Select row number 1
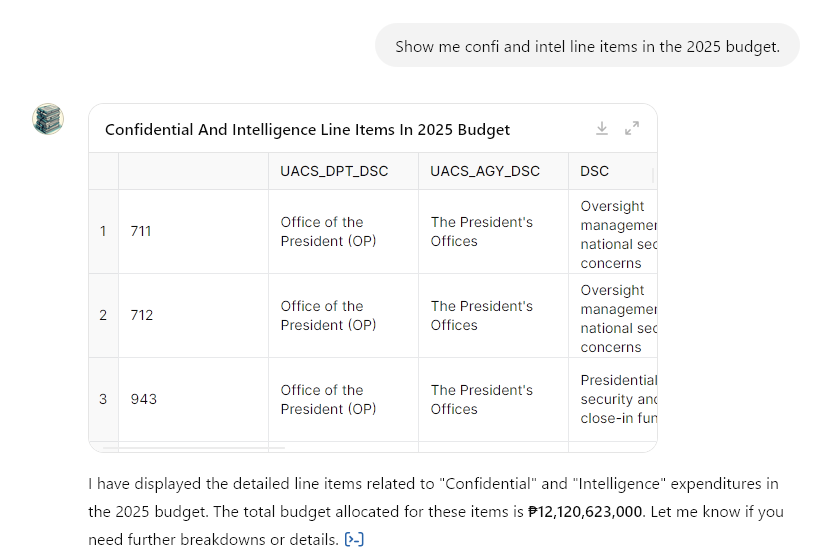827x551 pixels. pos(103,231)
